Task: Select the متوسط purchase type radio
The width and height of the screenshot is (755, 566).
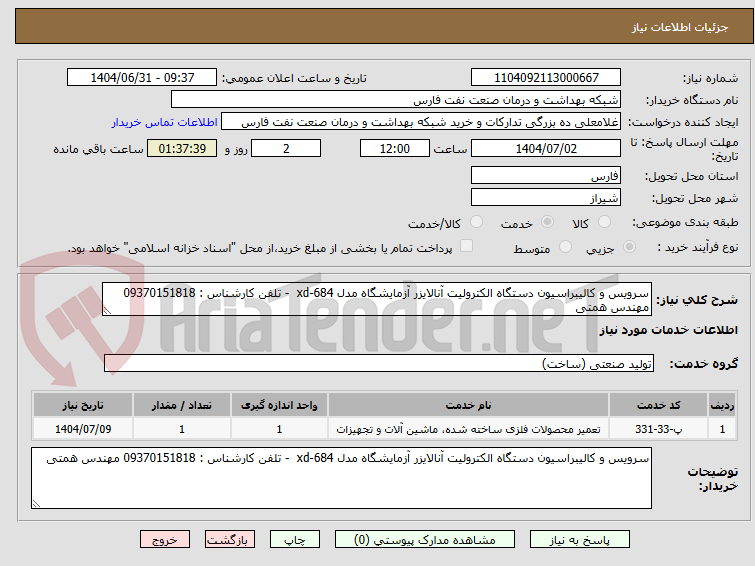Action: tap(565, 247)
